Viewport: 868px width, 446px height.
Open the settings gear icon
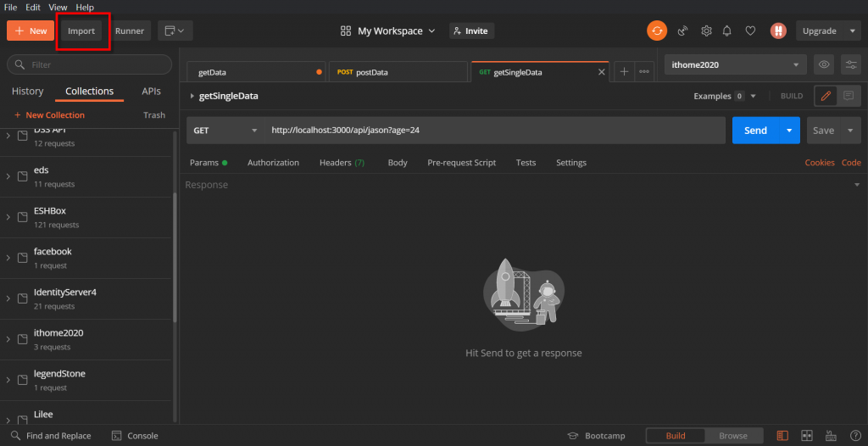tap(706, 31)
